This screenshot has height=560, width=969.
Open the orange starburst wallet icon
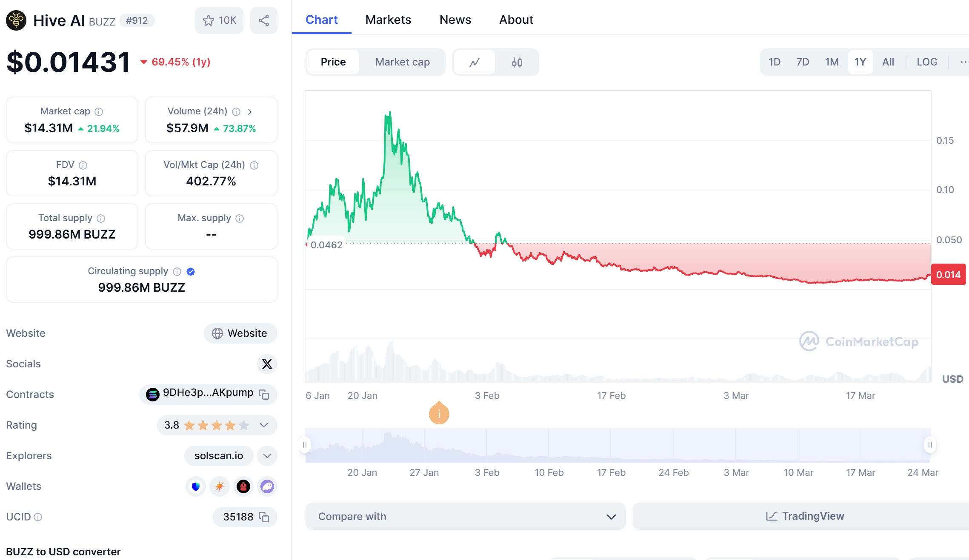pyautogui.click(x=220, y=486)
